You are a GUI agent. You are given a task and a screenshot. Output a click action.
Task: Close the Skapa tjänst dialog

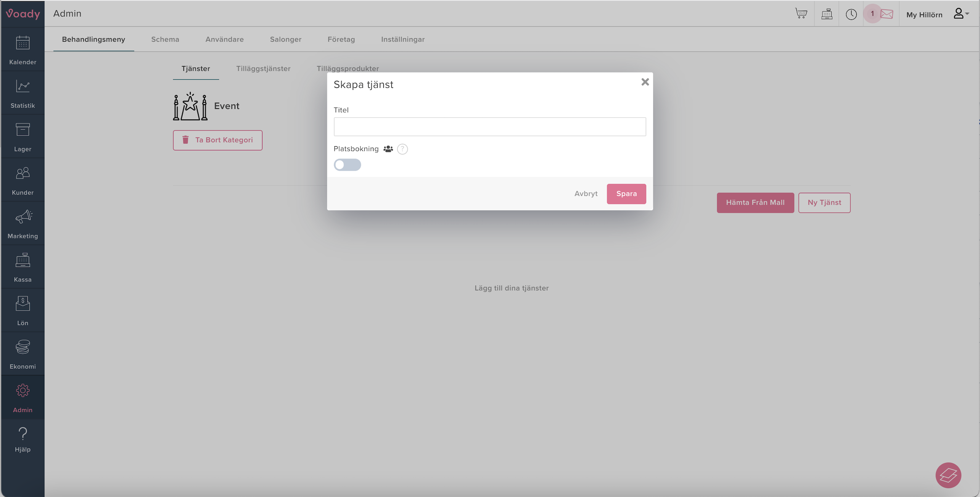(645, 82)
